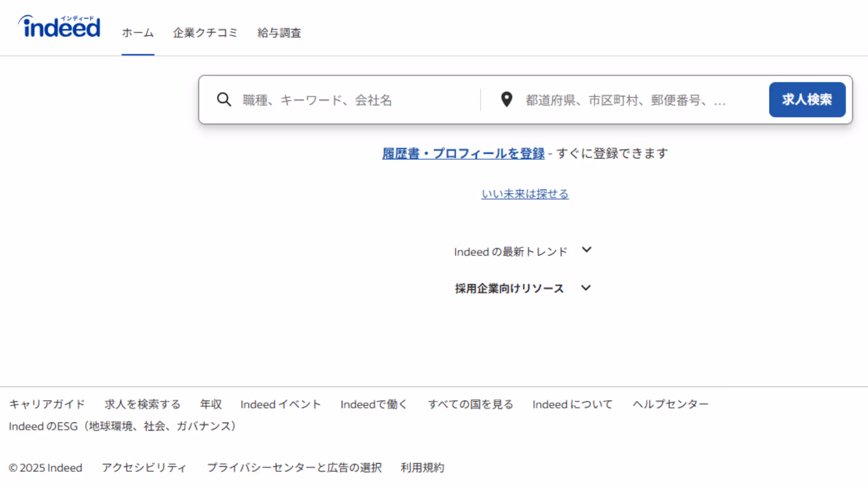This screenshot has width=868, height=488.
Task: Open the Indeed のESG footer link
Action: pyautogui.click(x=123, y=426)
